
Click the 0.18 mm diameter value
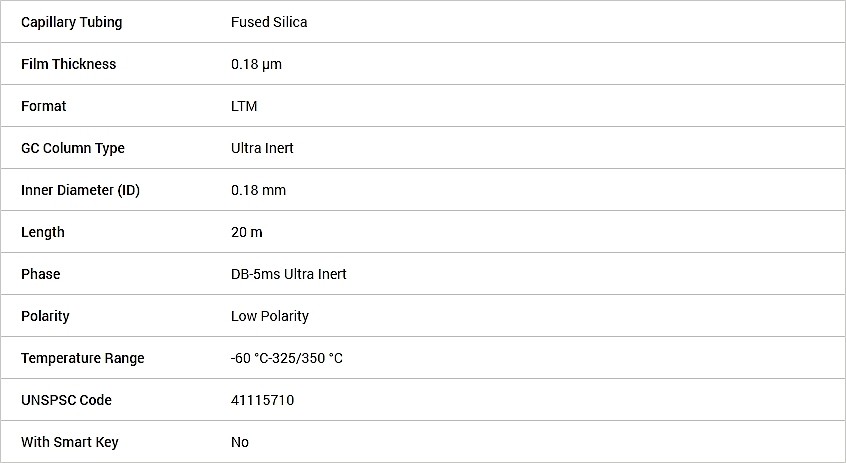[x=258, y=190]
